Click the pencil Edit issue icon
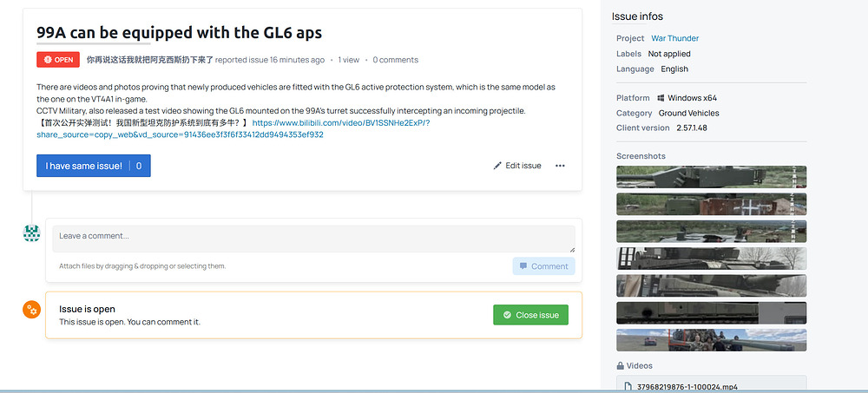The height and width of the screenshot is (393, 868). 497,166
